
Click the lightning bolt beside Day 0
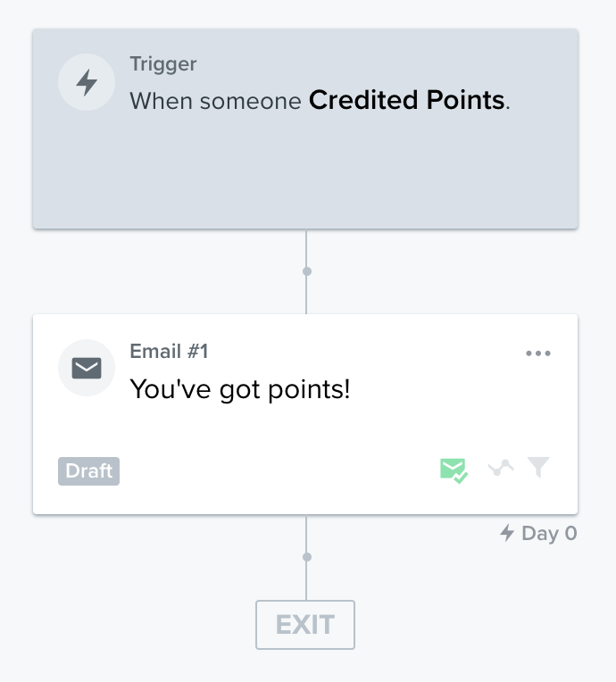click(507, 533)
